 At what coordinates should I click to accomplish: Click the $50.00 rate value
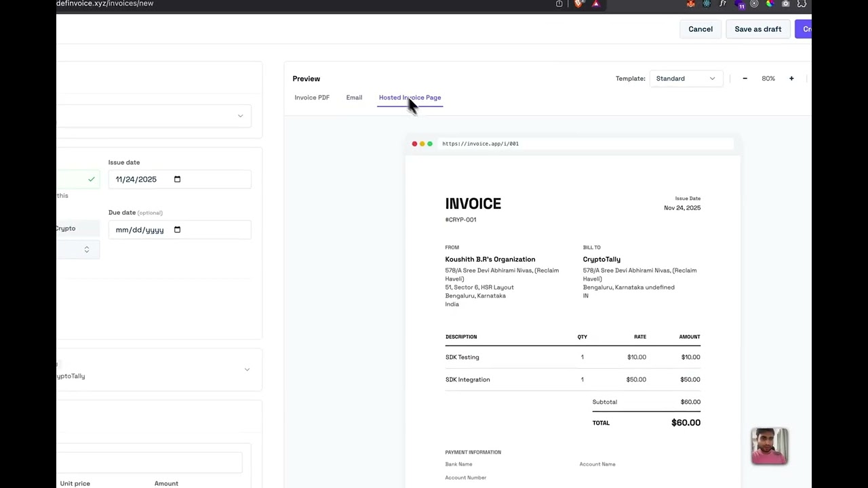636,380
